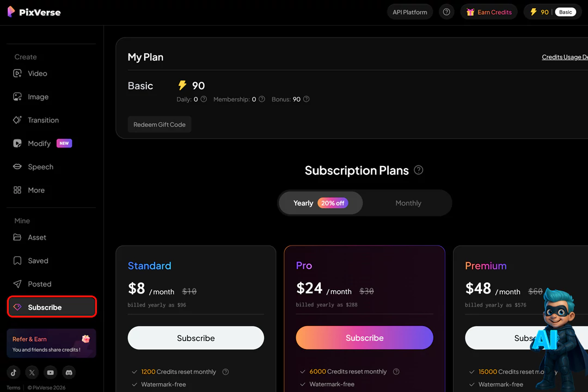Select the Yearly billing option
The height and width of the screenshot is (392, 588).
tap(320, 203)
